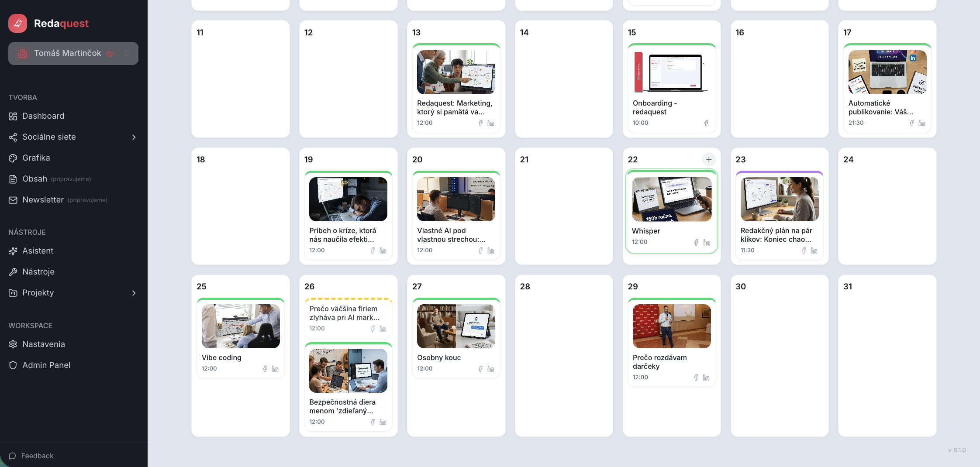Screen dimensions: 980x467
Task: Click LinkedIn icon on Redaquest Marketing post
Action: coord(491,123)
